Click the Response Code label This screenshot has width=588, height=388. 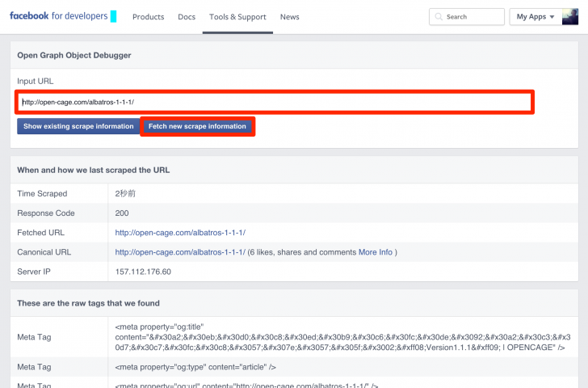(x=46, y=213)
